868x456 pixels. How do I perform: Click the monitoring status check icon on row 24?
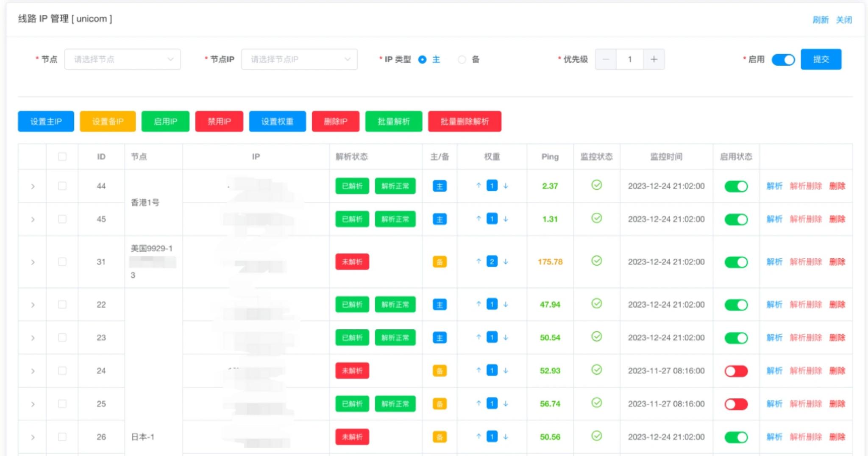(x=596, y=370)
